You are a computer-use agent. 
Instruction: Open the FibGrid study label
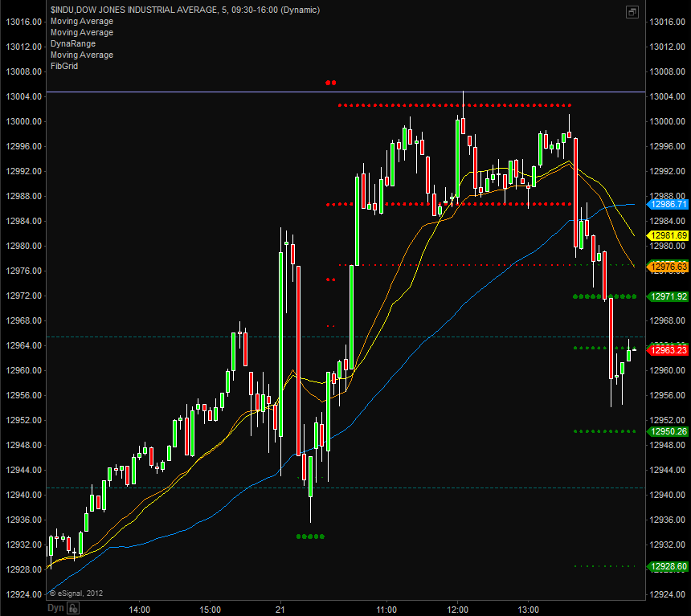pos(63,66)
